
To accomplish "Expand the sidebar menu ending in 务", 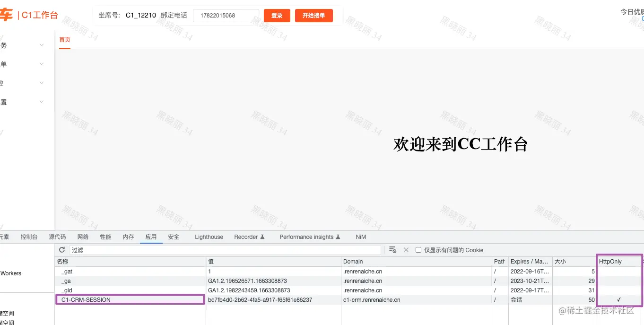I will pos(42,45).
